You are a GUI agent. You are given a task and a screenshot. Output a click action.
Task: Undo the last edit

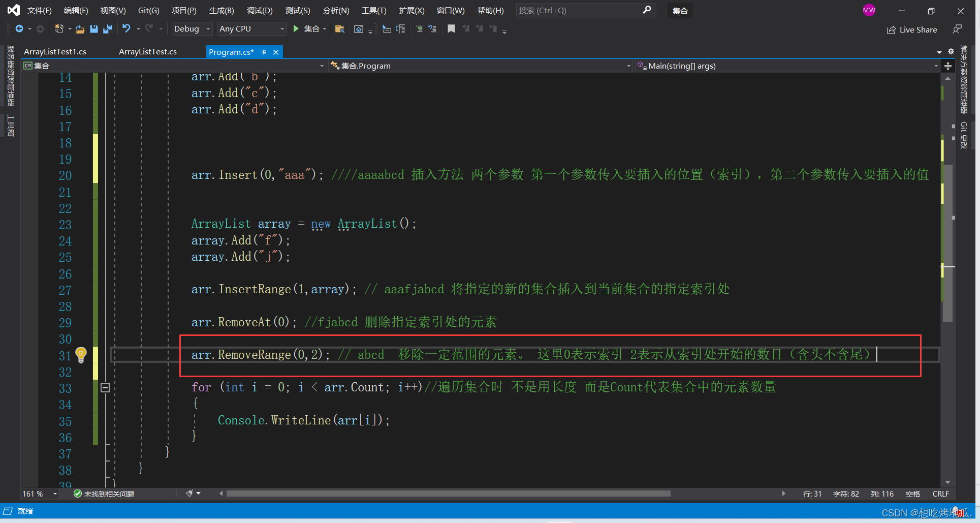pyautogui.click(x=127, y=29)
